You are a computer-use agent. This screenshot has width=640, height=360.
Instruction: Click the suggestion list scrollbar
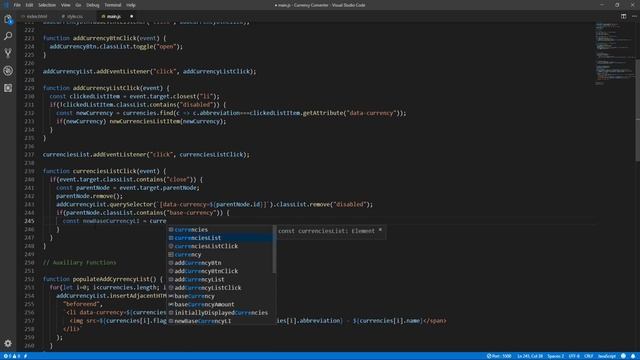click(x=274, y=249)
